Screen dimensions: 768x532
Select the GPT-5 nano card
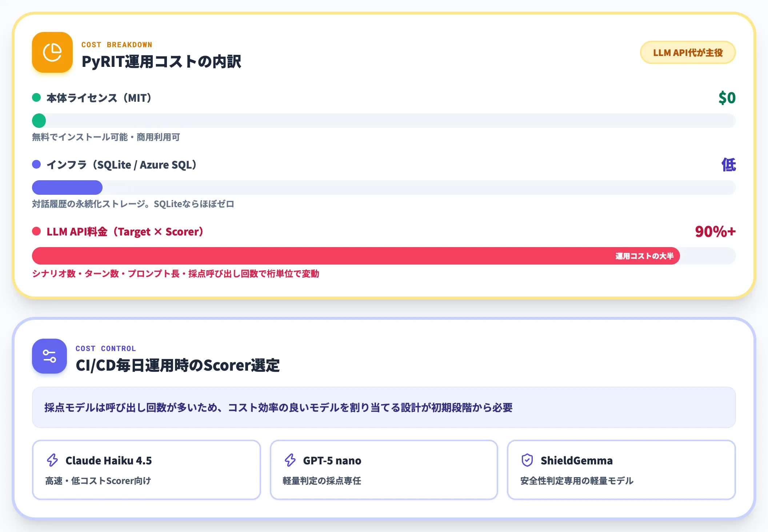[x=384, y=470]
